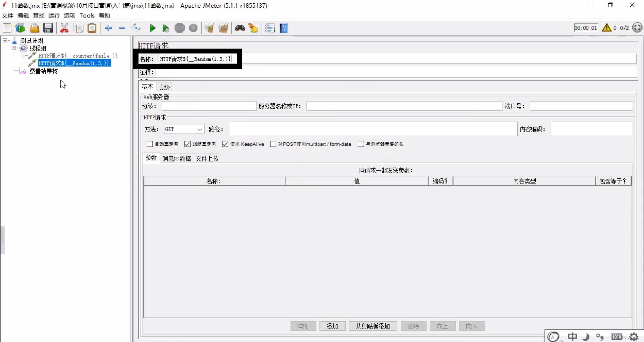Screen dimensions: 644x342
Task: Click the 向上 button
Action: pyautogui.click(x=443, y=326)
